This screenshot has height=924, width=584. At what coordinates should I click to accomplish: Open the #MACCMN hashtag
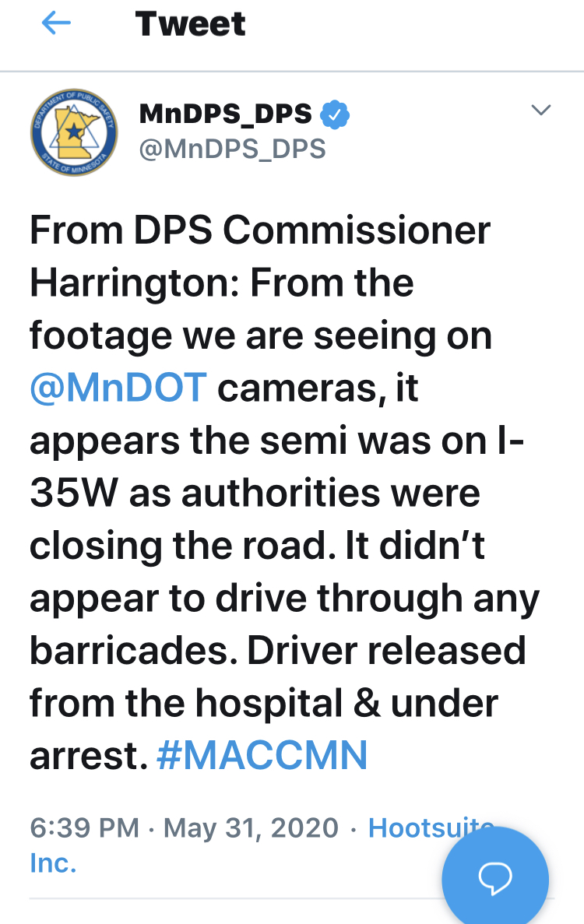click(x=262, y=755)
